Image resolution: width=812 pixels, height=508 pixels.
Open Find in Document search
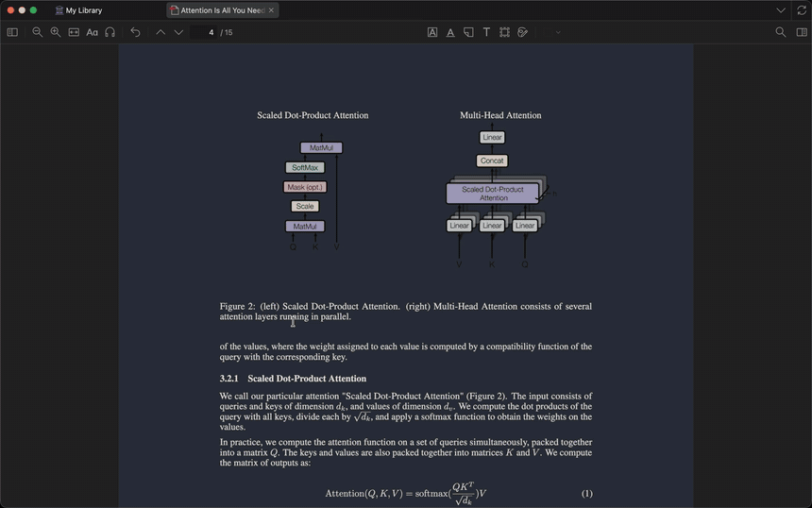pos(781,32)
